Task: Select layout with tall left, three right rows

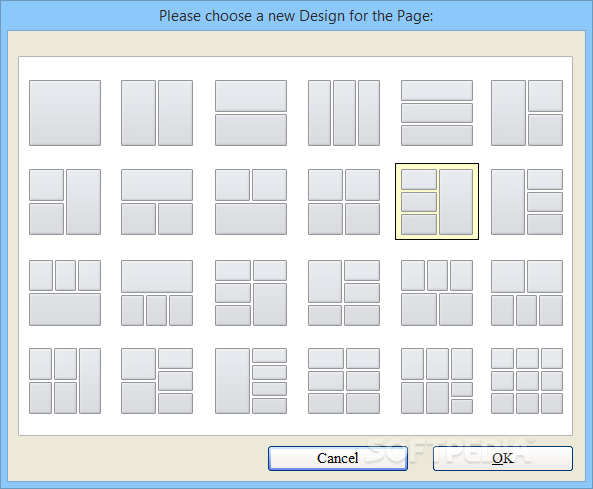Action: pyautogui.click(x=527, y=202)
